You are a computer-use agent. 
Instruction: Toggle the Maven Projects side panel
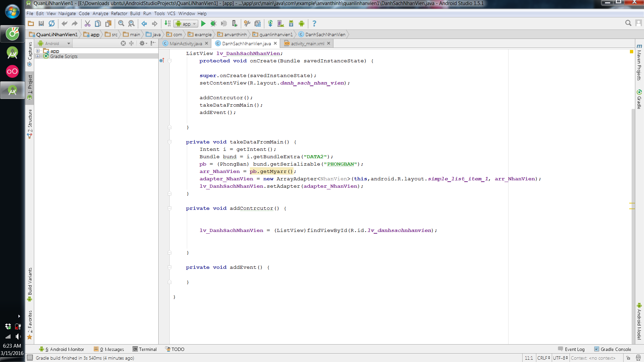point(639,62)
